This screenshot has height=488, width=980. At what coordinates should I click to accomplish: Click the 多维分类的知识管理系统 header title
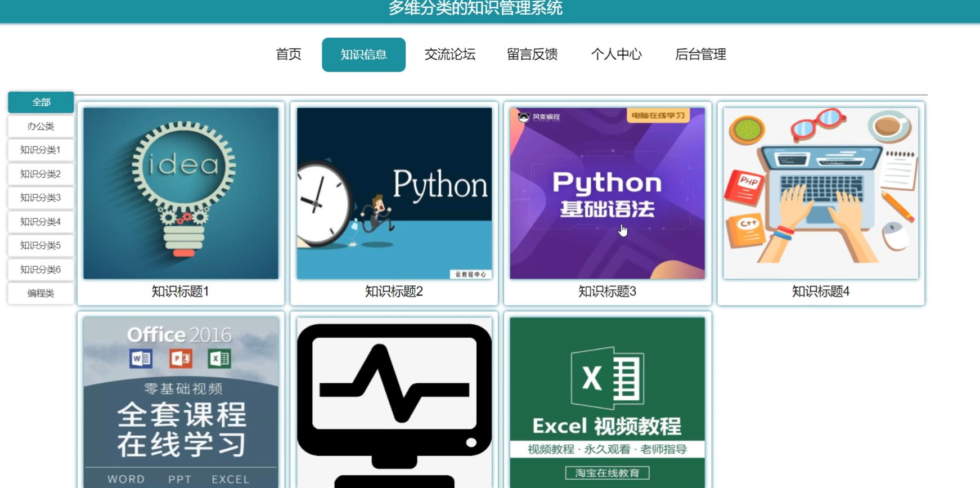[x=475, y=8]
